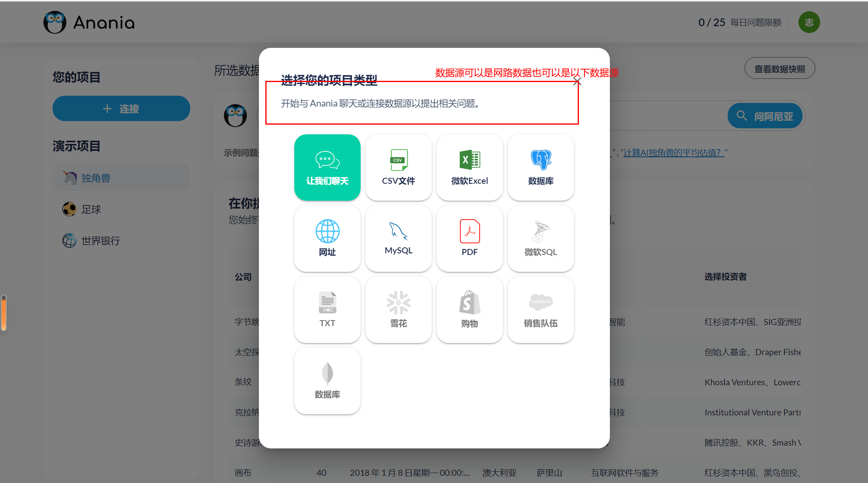Image resolution: width=868 pixels, height=483 pixels.
Task: Open the green user avatar menu
Action: tap(809, 23)
